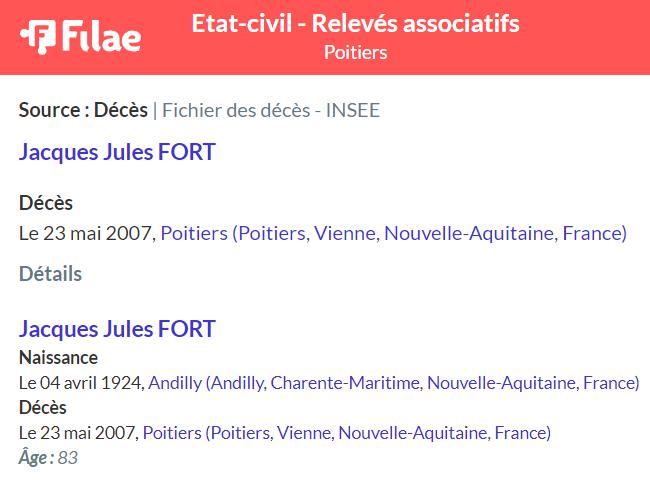The image size is (650, 488).
Task: Click the Décès label below Naissance
Action: pos(43,408)
